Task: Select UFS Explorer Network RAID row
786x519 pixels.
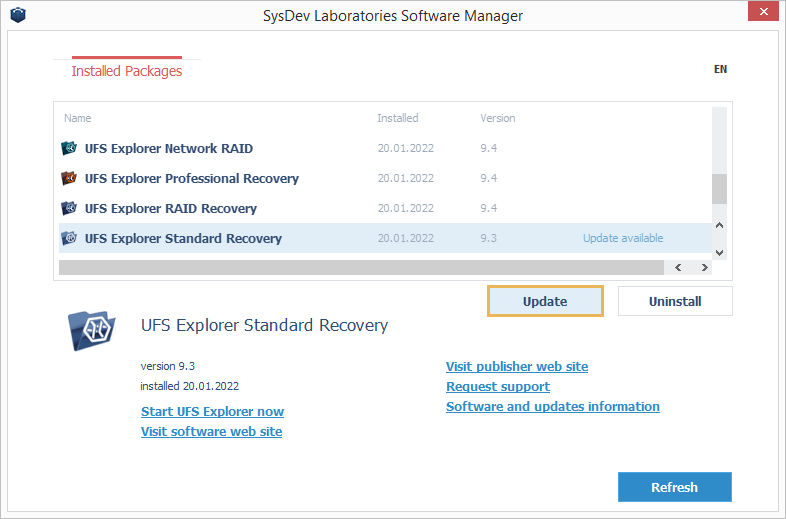Action: click(x=385, y=148)
